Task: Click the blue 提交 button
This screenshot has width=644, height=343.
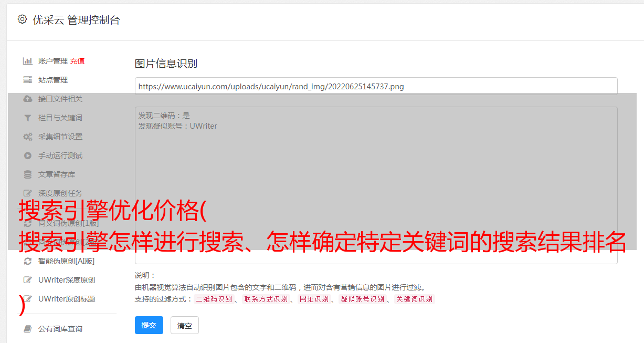Action: pyautogui.click(x=149, y=325)
